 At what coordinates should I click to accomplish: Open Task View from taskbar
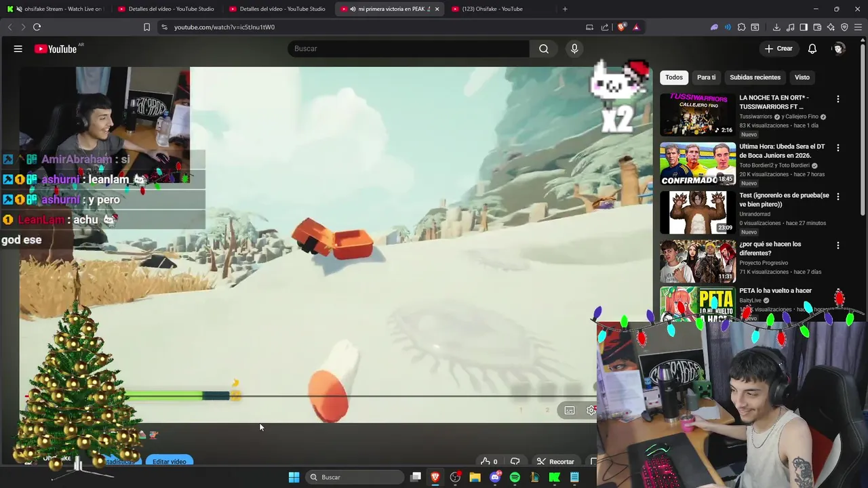(x=416, y=477)
